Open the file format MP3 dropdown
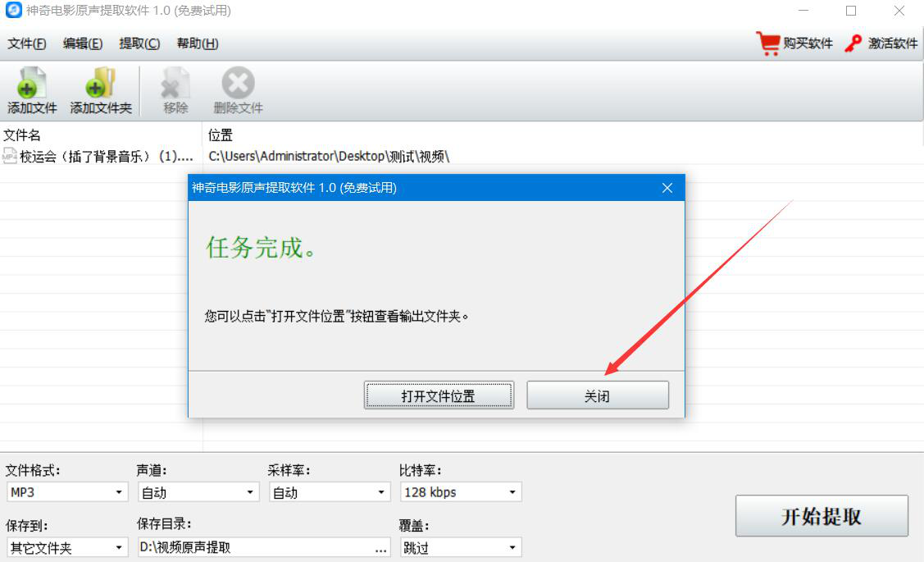The width and height of the screenshot is (924, 562). (x=68, y=491)
